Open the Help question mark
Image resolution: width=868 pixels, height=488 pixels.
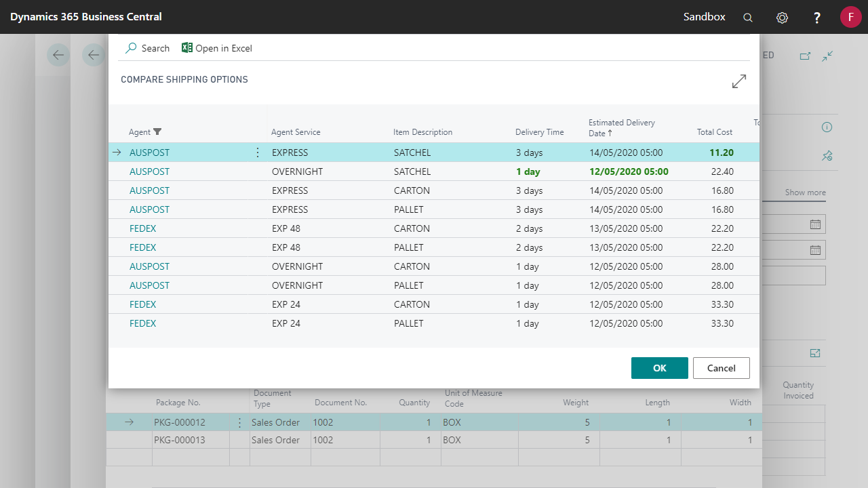pyautogui.click(x=817, y=18)
